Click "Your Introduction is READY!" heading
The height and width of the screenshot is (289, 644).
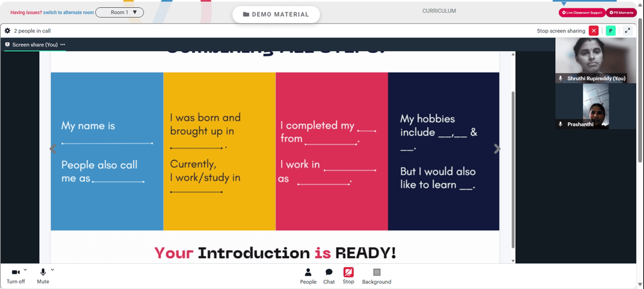(x=275, y=253)
